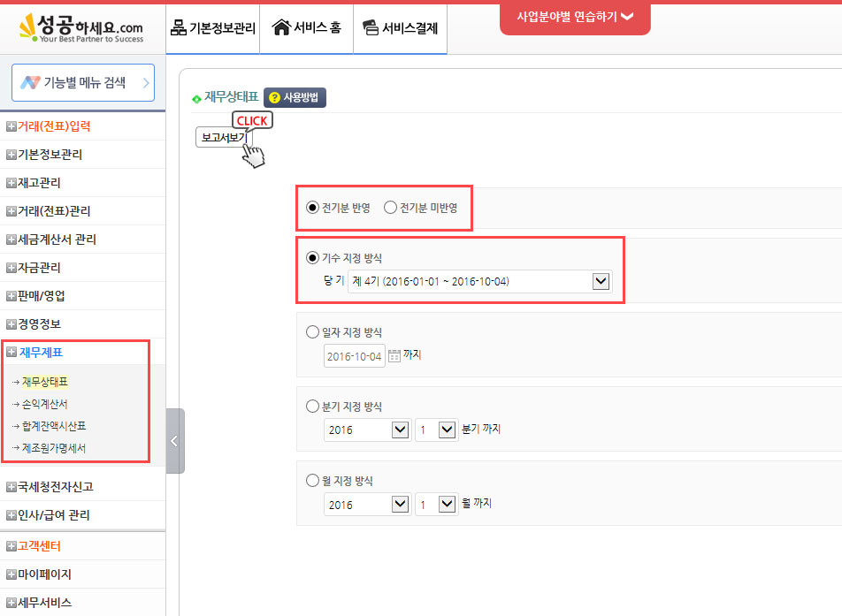Expand the 자금관리 sidebar menu
Image resolution: width=842 pixels, height=616 pixels.
click(x=39, y=268)
